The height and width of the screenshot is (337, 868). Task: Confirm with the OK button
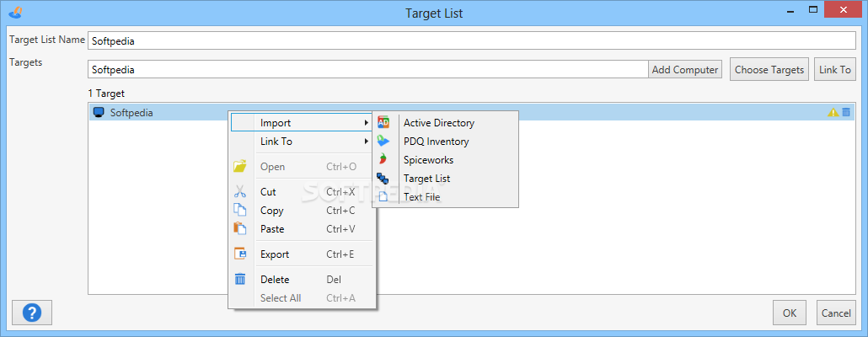coord(790,313)
